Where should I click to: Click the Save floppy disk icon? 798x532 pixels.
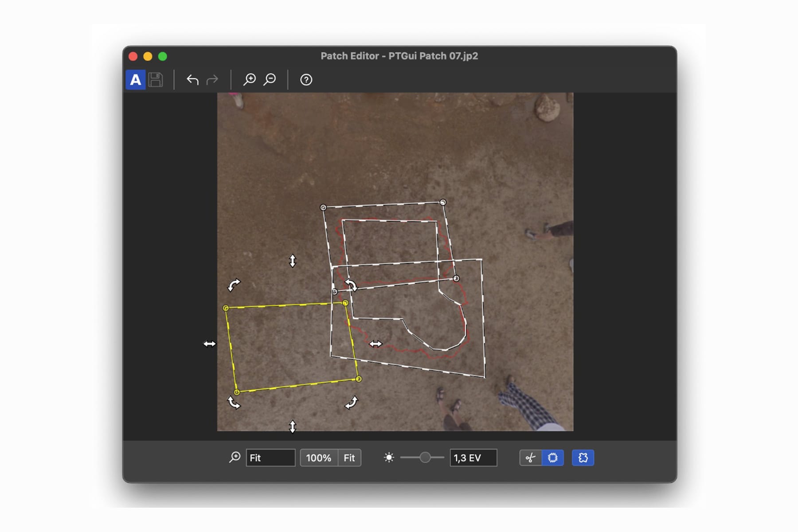(156, 80)
